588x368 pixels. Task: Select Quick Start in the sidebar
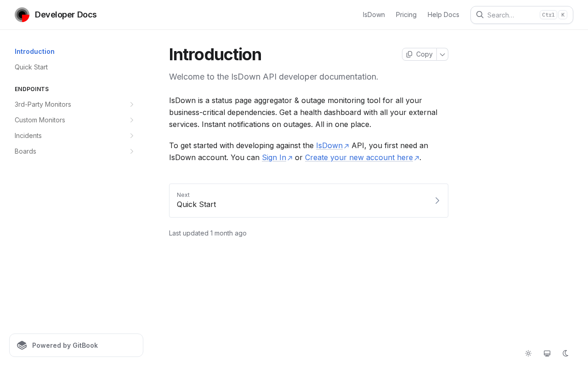click(x=31, y=67)
